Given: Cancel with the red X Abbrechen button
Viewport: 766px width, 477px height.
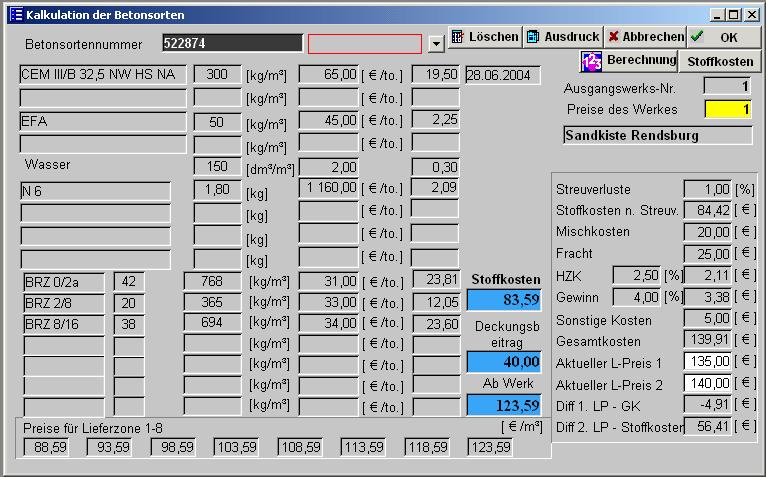Looking at the screenshot, I should (646, 37).
